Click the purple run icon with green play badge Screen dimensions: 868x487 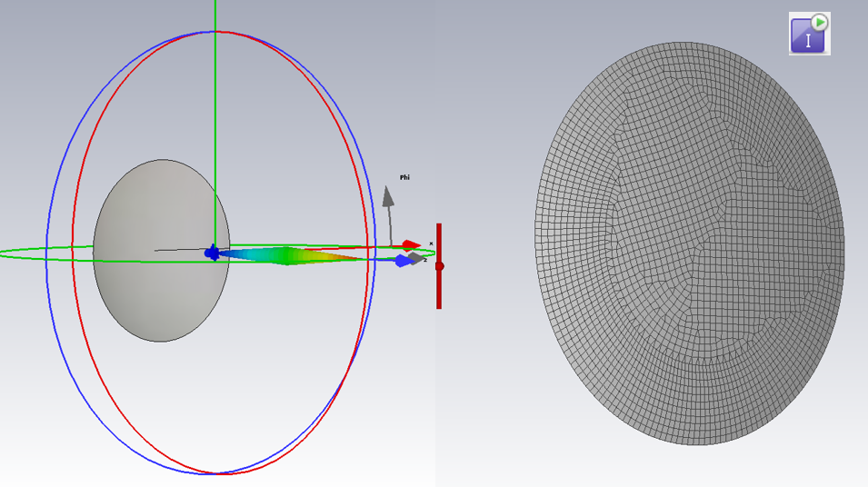tap(809, 34)
